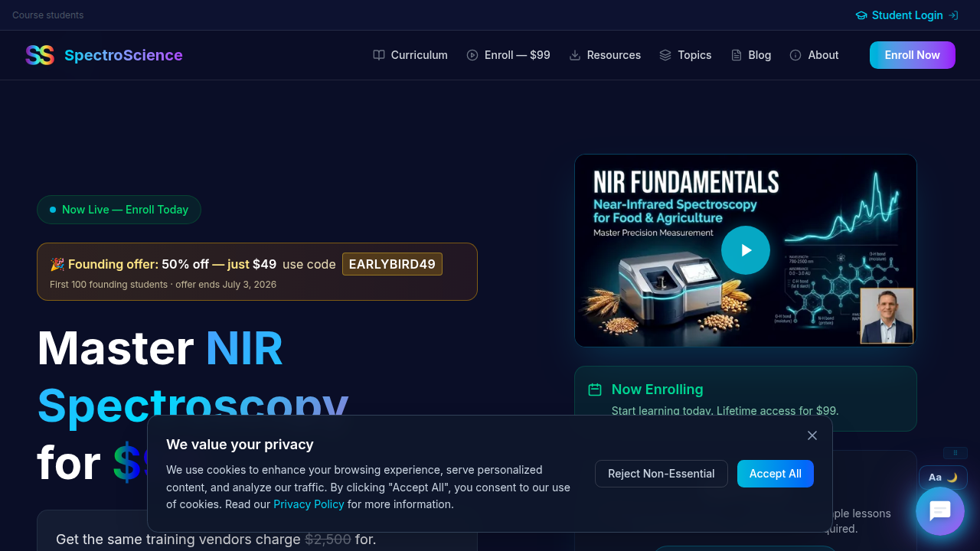Click the SS SpectroScience logo icon
The height and width of the screenshot is (551, 980).
pyautogui.click(x=40, y=55)
